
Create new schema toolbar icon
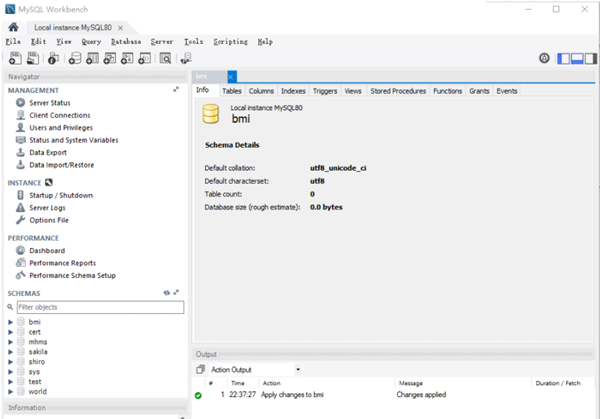(x=75, y=58)
